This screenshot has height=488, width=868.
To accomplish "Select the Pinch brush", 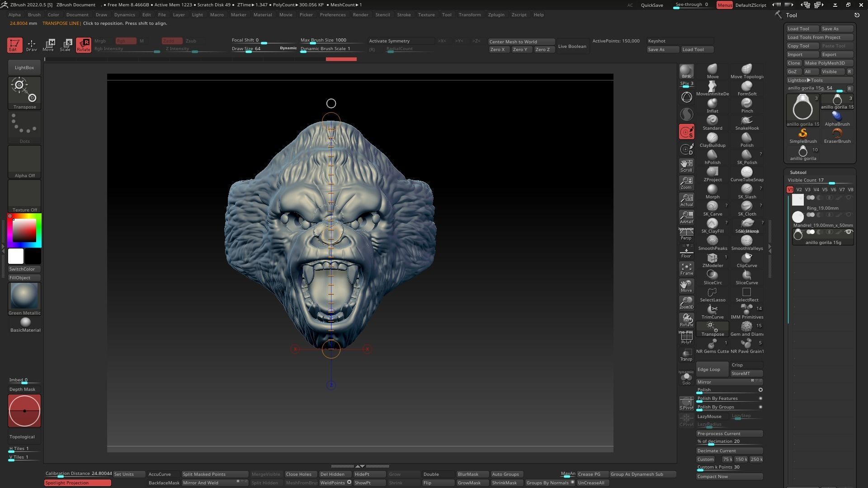I will coord(747,106).
